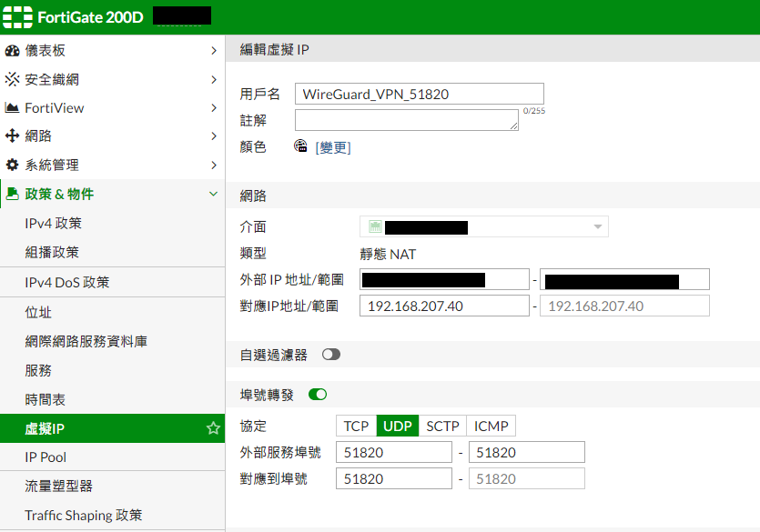Click the 靜態 NAT type text

(x=388, y=254)
